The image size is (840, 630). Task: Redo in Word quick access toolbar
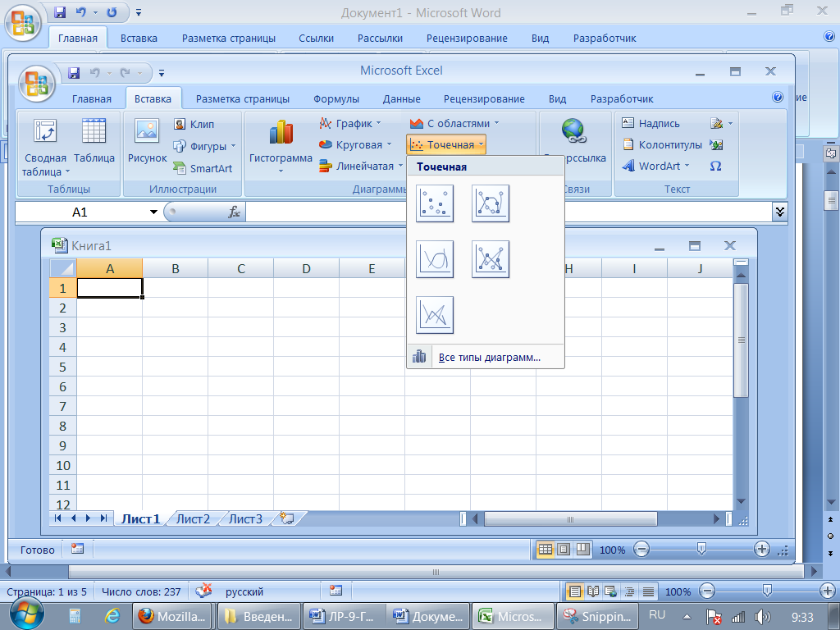(x=112, y=11)
